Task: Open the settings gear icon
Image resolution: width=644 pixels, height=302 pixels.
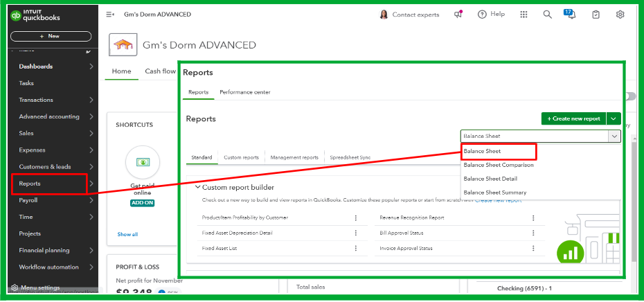Action: tap(620, 15)
